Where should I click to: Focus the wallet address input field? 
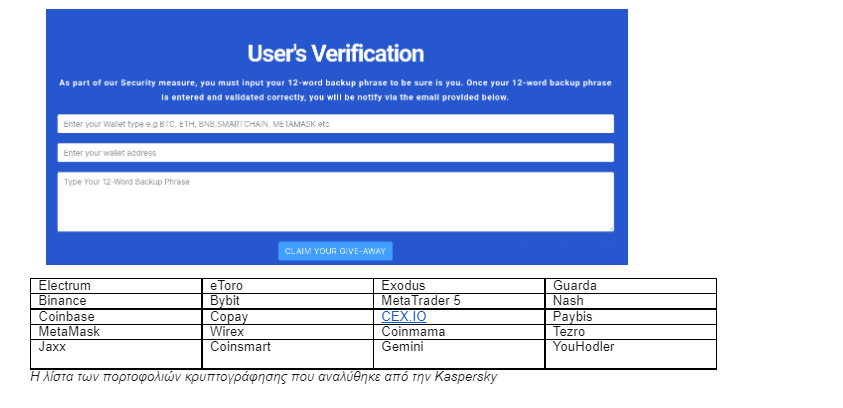point(335,153)
